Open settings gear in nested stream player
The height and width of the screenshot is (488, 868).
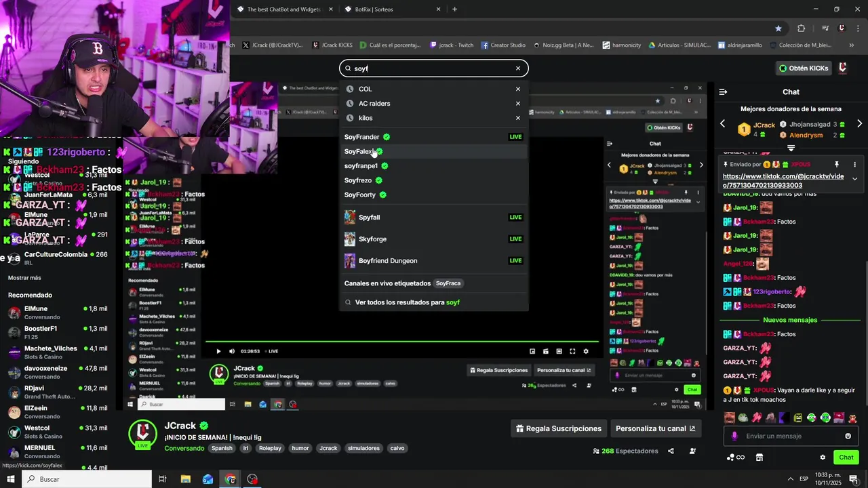pyautogui.click(x=586, y=351)
